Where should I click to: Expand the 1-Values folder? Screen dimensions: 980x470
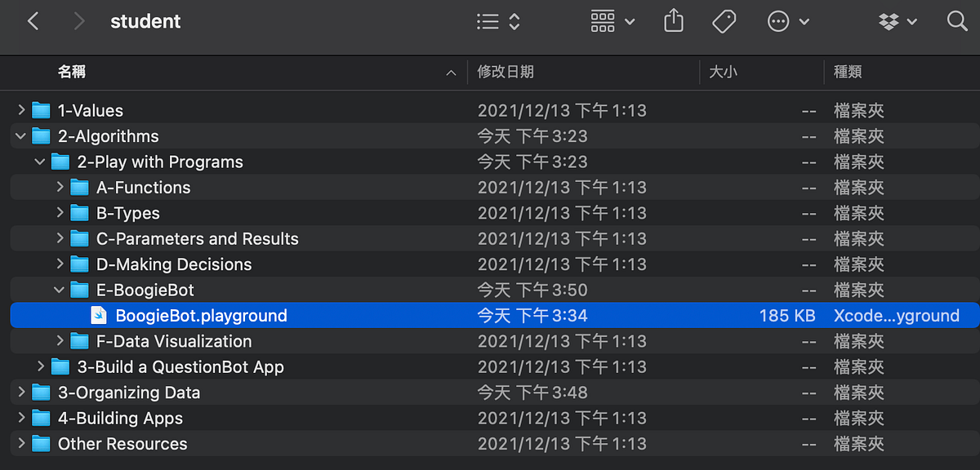click(20, 110)
